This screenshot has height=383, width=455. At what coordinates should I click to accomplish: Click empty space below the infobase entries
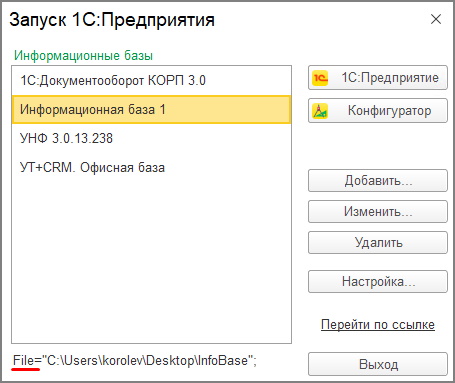coord(151,262)
